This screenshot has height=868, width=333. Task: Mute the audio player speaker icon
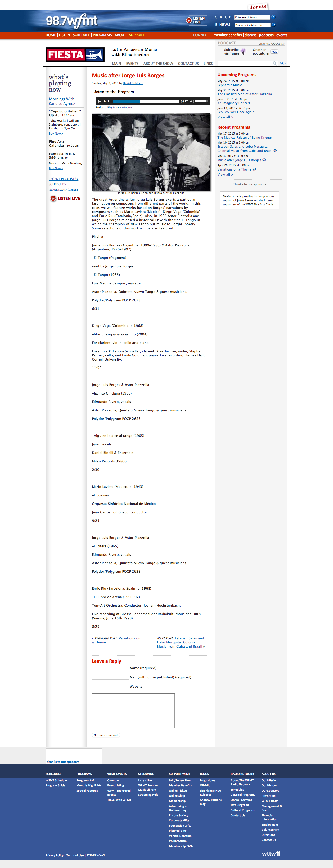(192, 101)
